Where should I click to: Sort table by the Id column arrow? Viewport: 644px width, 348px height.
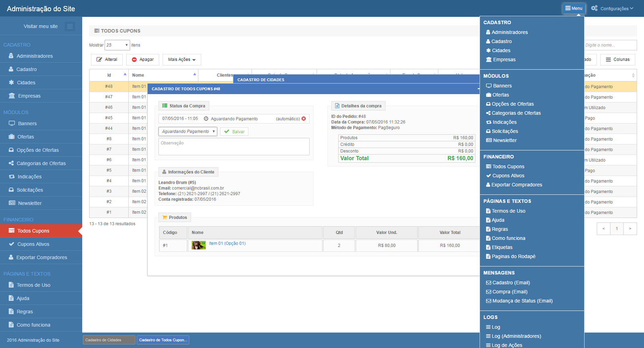click(x=125, y=74)
